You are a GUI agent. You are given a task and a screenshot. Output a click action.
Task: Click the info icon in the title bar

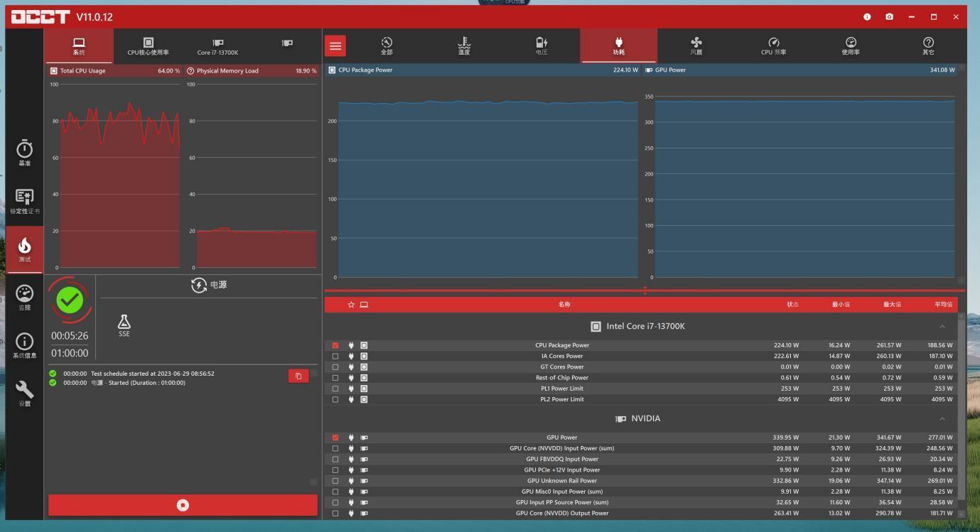867,16
